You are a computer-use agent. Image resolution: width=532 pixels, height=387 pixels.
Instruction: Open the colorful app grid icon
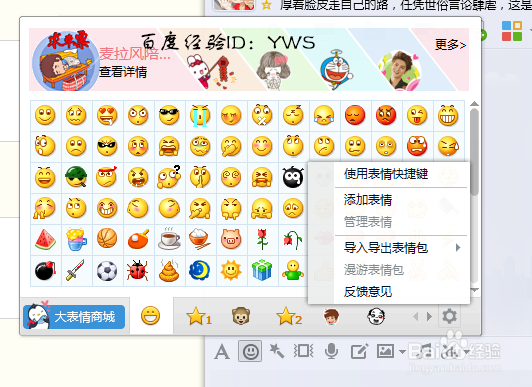pyautogui.click(x=512, y=31)
